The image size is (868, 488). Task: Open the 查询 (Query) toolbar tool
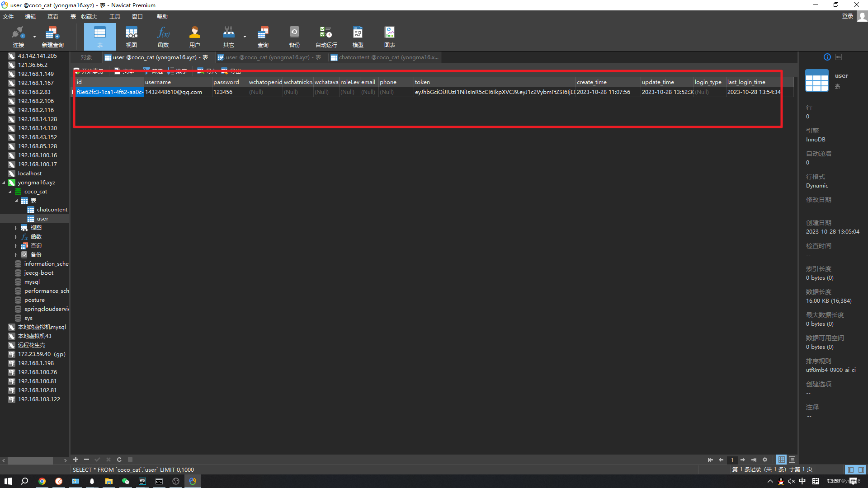263,37
